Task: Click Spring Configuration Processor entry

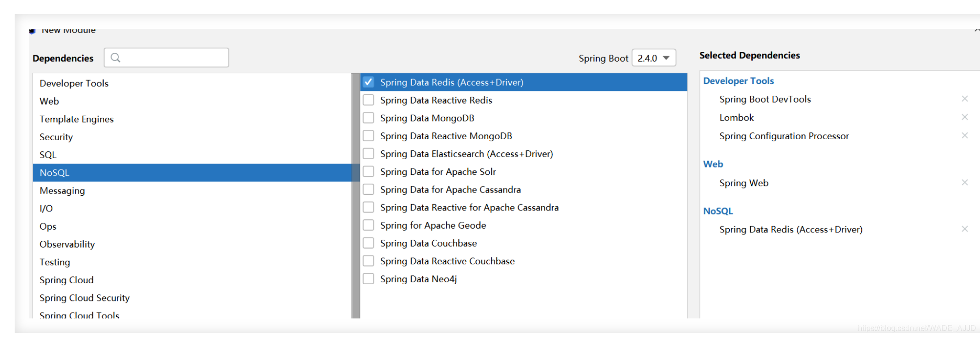Action: click(784, 136)
